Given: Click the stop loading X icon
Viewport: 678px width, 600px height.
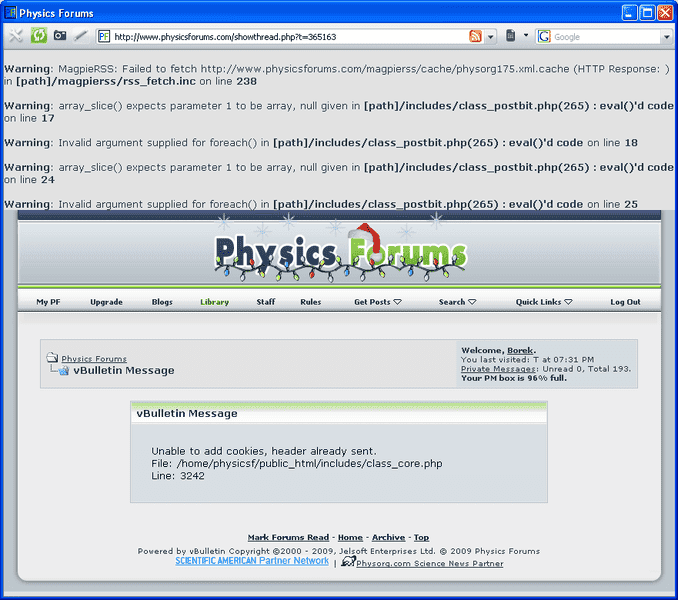Looking at the screenshot, I should click(16, 35).
